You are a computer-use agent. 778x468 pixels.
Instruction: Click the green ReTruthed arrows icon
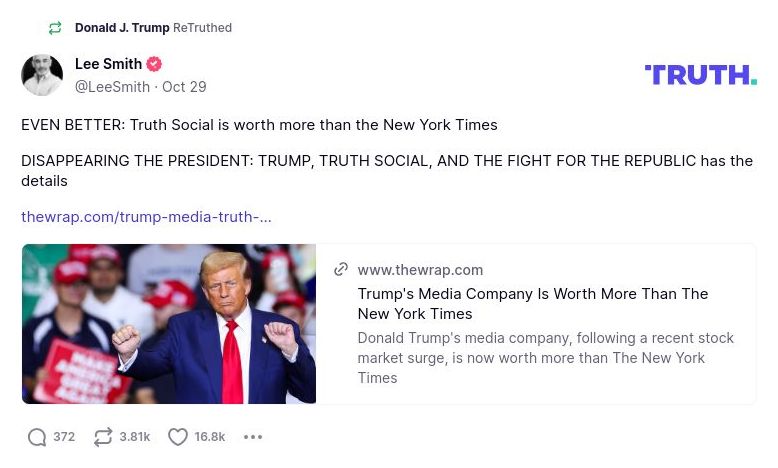55,28
